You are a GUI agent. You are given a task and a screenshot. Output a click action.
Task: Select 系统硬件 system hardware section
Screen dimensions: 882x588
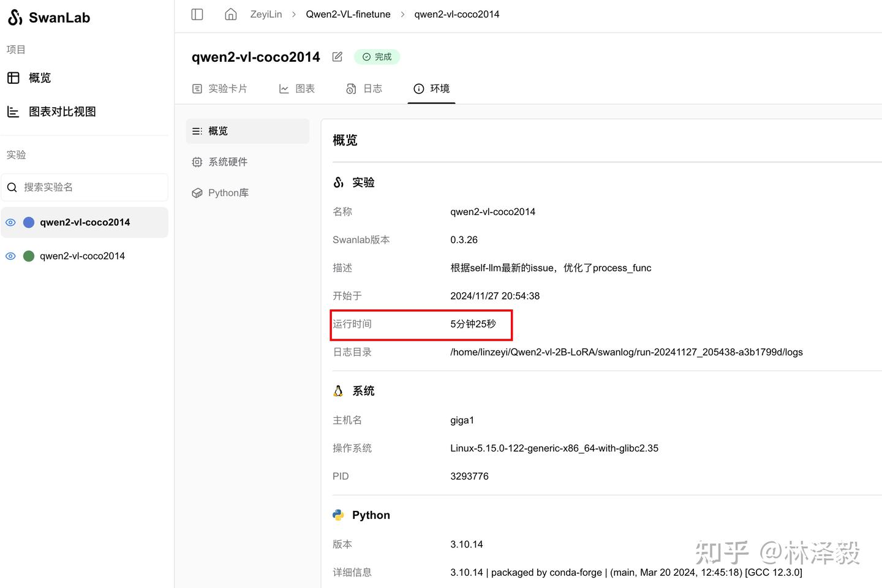[227, 162]
